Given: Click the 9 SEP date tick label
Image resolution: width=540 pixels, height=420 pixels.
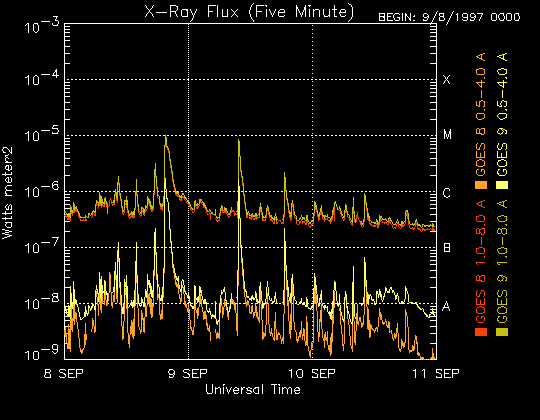Looking at the screenshot, I should point(188,374).
